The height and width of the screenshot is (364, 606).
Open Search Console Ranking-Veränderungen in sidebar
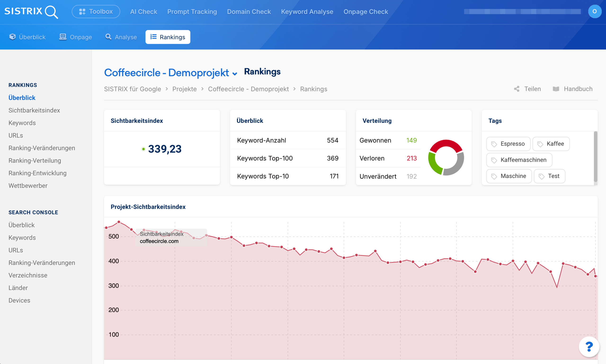[42, 263]
